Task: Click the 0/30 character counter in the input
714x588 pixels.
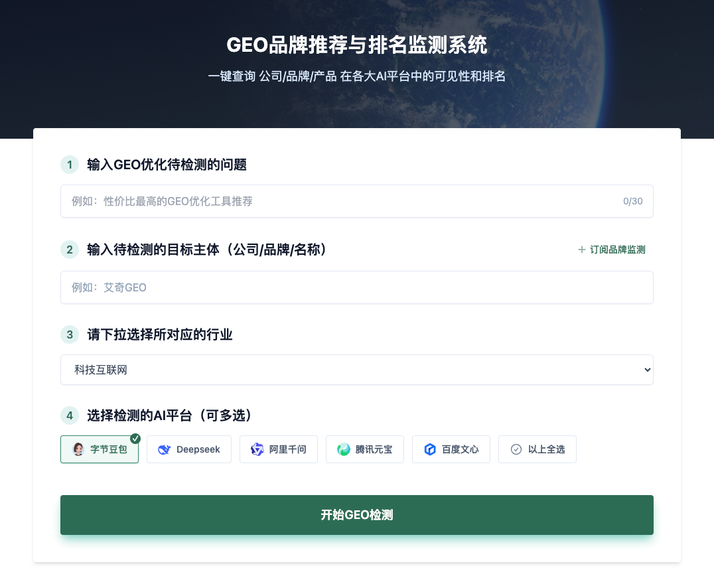Action: [x=633, y=201]
